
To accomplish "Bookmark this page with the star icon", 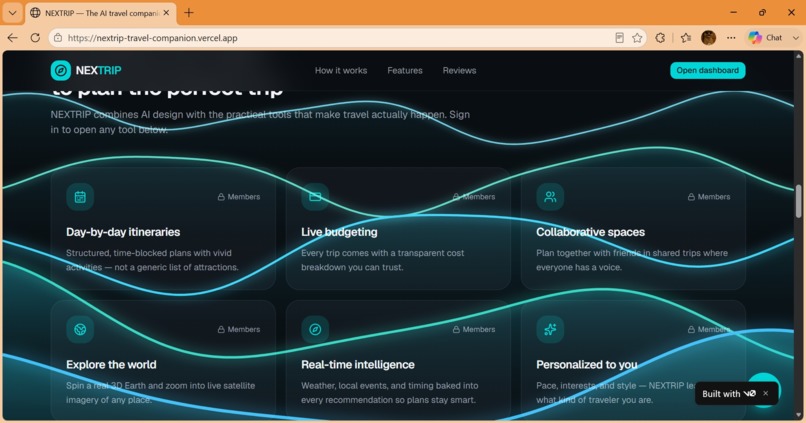I will click(x=637, y=38).
